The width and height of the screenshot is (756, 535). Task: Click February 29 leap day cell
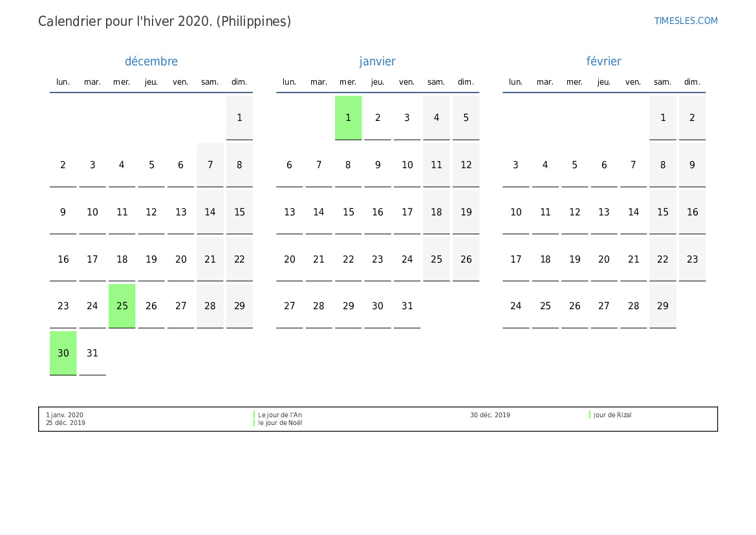coord(663,306)
